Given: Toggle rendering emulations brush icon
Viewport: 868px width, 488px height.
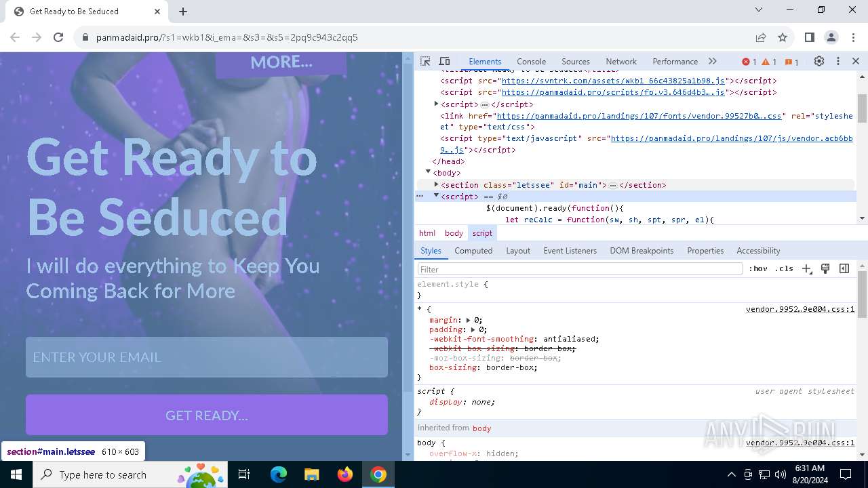Looking at the screenshot, I should point(825,268).
